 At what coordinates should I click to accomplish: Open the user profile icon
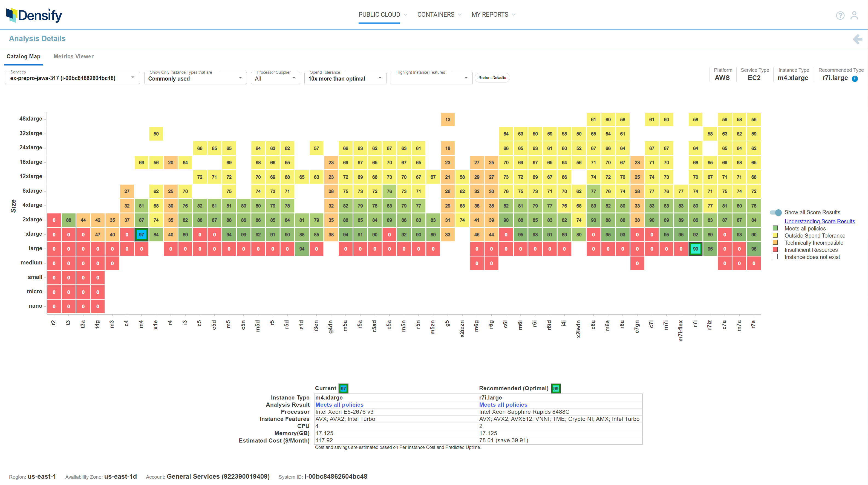[855, 16]
